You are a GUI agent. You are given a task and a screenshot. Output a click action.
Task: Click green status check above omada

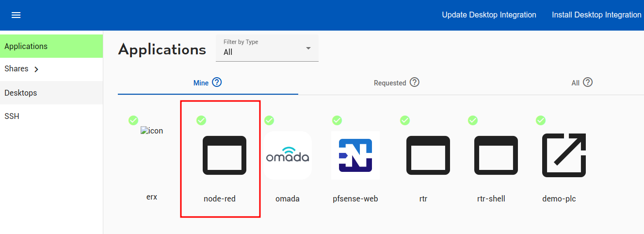[x=269, y=120]
